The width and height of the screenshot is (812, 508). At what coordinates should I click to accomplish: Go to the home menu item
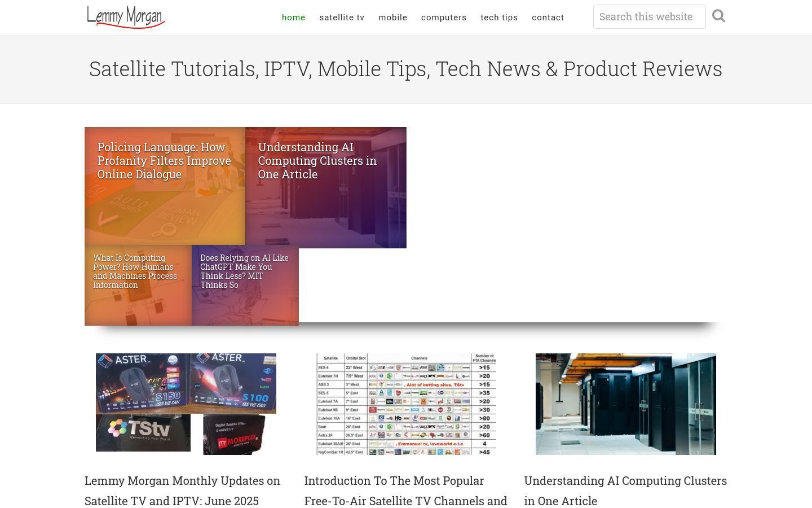tap(294, 17)
